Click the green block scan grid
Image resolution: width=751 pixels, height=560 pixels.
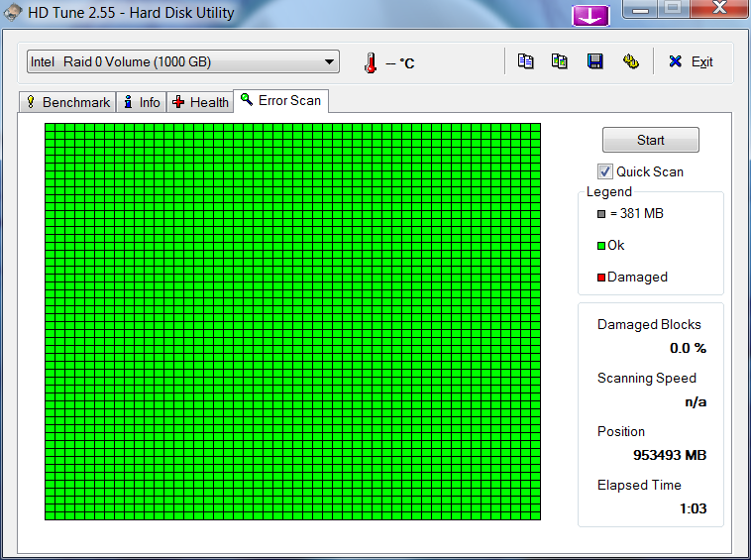point(292,320)
